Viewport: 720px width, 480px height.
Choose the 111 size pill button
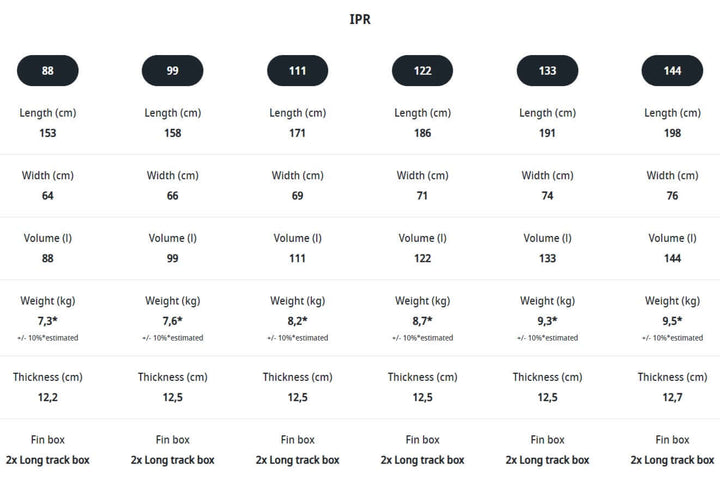[298, 71]
